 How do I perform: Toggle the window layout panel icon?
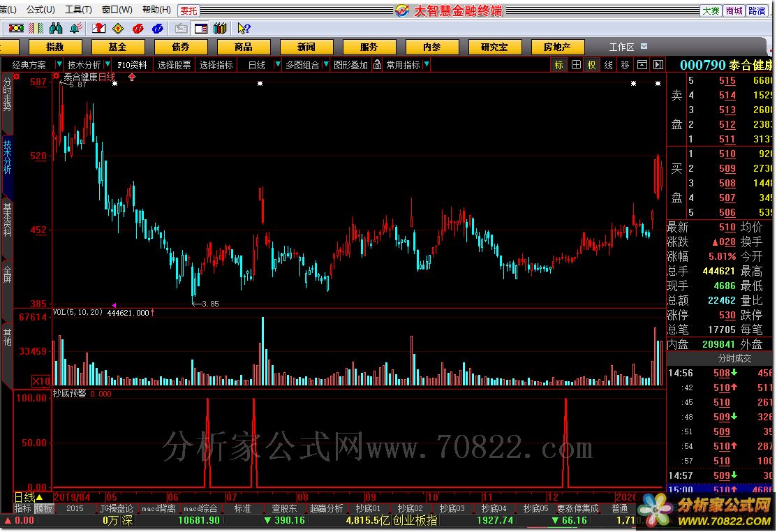click(x=200, y=28)
